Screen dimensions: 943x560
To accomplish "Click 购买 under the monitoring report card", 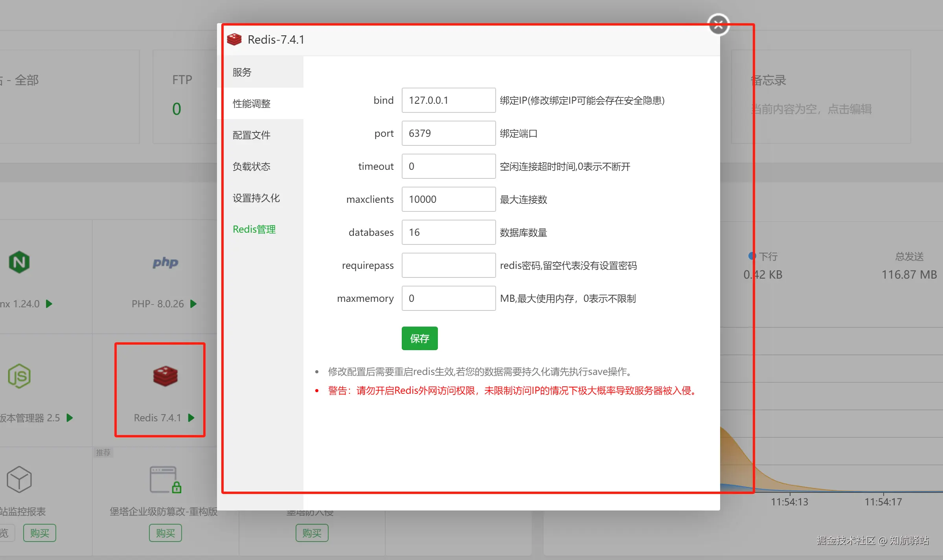I will click(x=40, y=533).
